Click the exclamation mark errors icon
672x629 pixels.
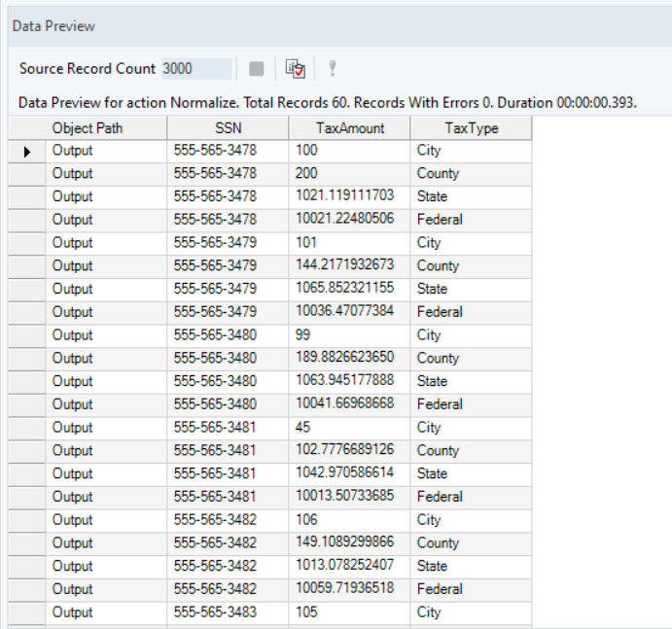tap(332, 69)
